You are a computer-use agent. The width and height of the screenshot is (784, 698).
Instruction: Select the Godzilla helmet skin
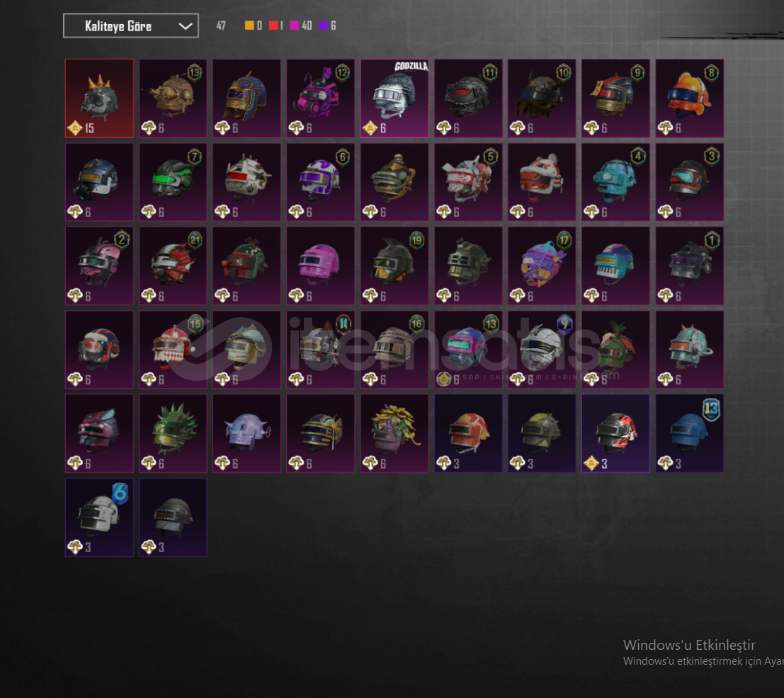point(394,98)
